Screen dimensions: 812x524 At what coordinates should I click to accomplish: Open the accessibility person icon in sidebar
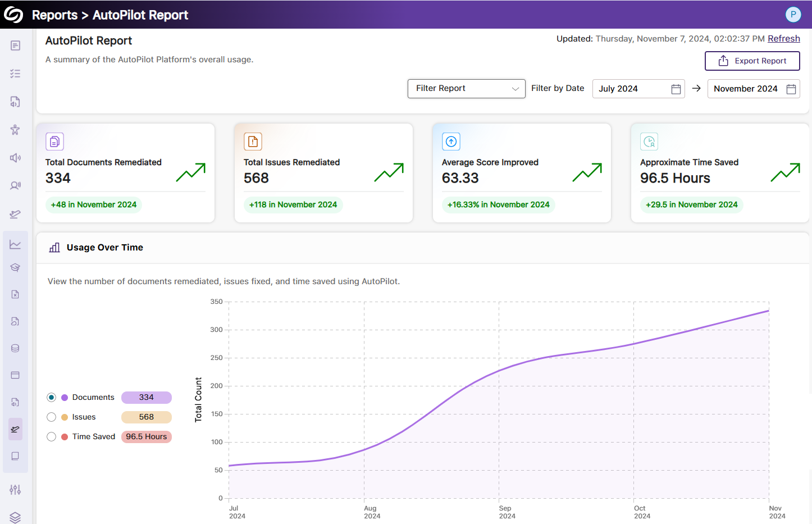(15, 130)
